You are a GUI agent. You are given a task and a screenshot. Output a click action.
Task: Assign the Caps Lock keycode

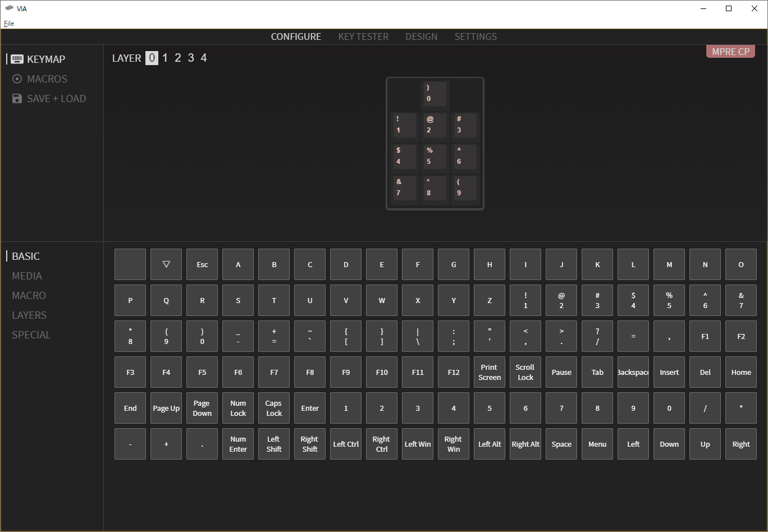274,408
